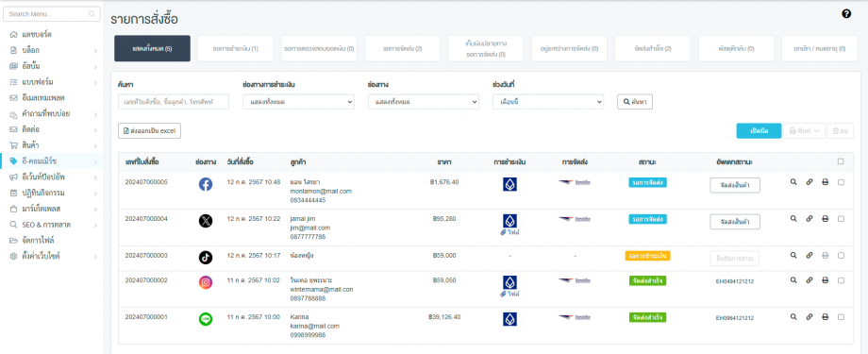The height and width of the screenshot is (354, 868).
Task: Copy link icon for order 202407000005
Action: pyautogui.click(x=810, y=181)
